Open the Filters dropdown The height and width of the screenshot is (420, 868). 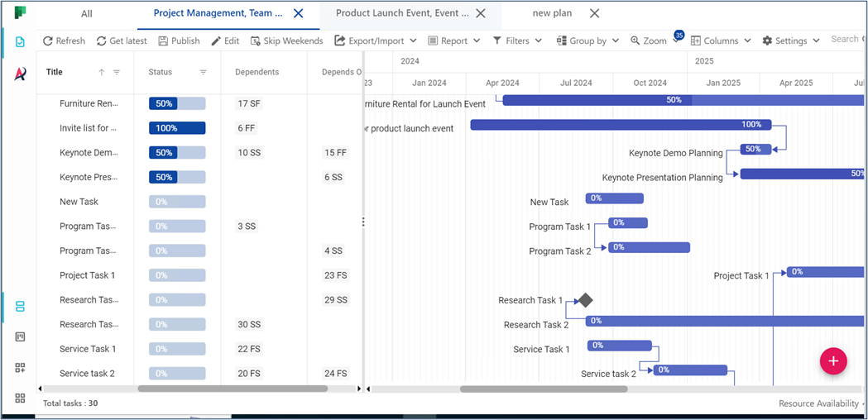[x=517, y=41]
